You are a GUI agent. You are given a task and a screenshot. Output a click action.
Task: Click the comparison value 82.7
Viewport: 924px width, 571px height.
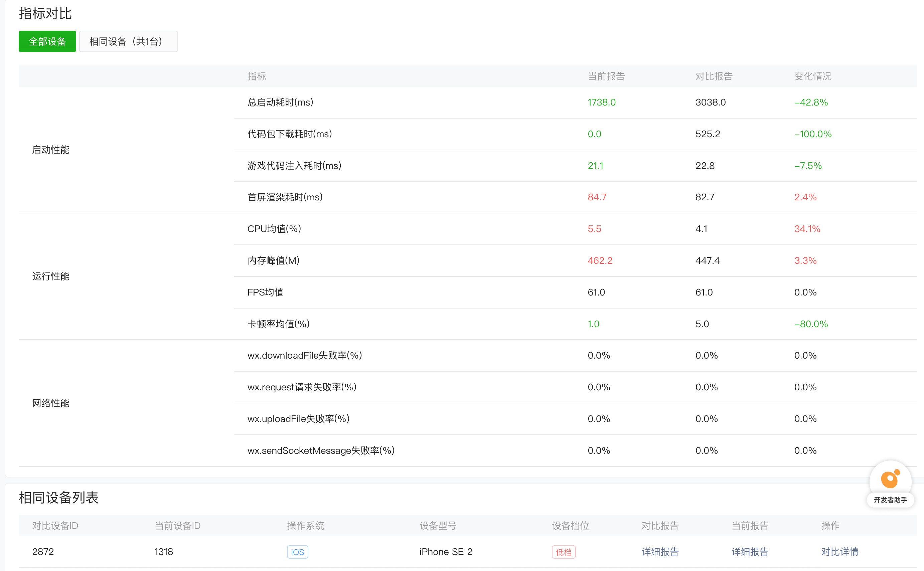click(705, 197)
